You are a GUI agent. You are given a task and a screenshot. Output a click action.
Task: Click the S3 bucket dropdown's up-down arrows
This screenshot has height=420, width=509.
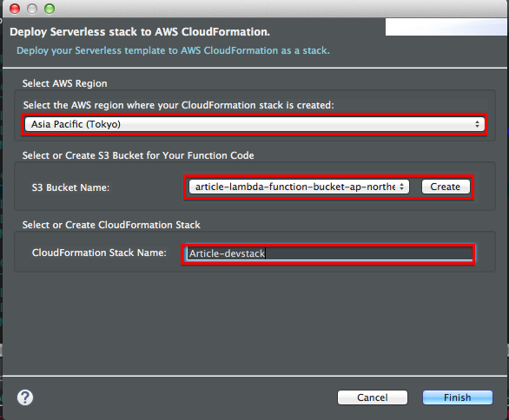[401, 187]
